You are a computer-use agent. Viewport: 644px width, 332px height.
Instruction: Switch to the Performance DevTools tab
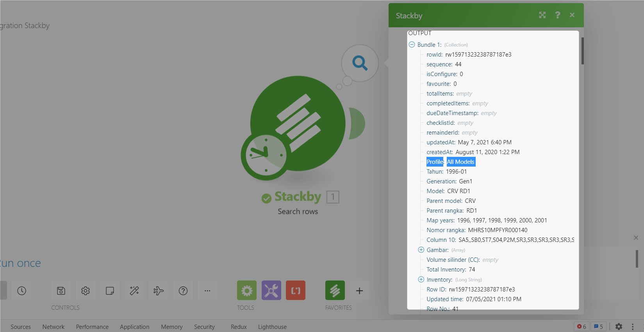coord(92,327)
